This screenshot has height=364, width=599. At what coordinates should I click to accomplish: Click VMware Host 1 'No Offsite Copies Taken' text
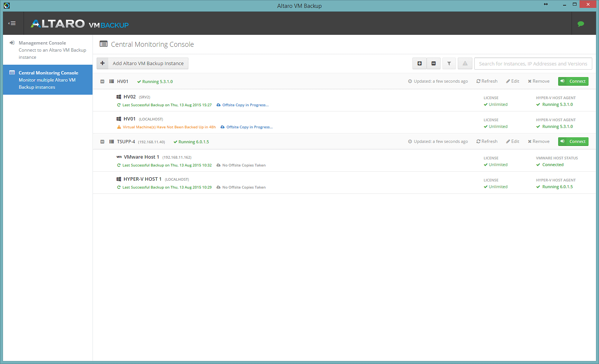coord(244,165)
